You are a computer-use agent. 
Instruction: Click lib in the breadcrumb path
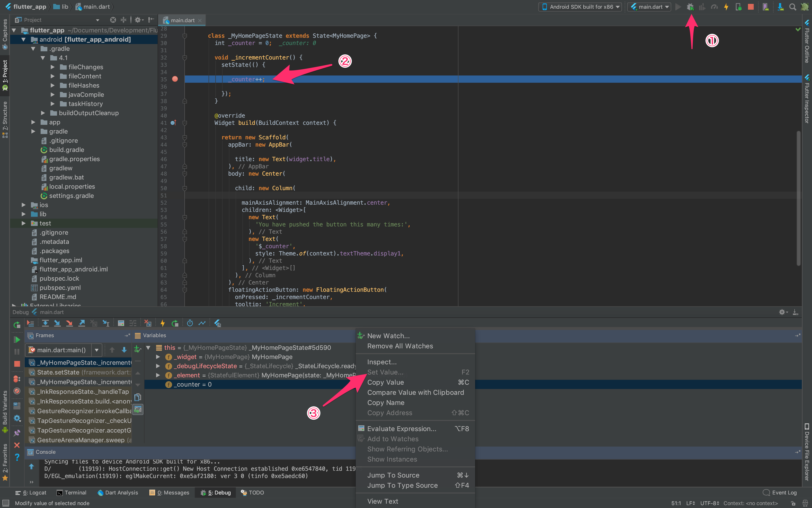click(61, 7)
